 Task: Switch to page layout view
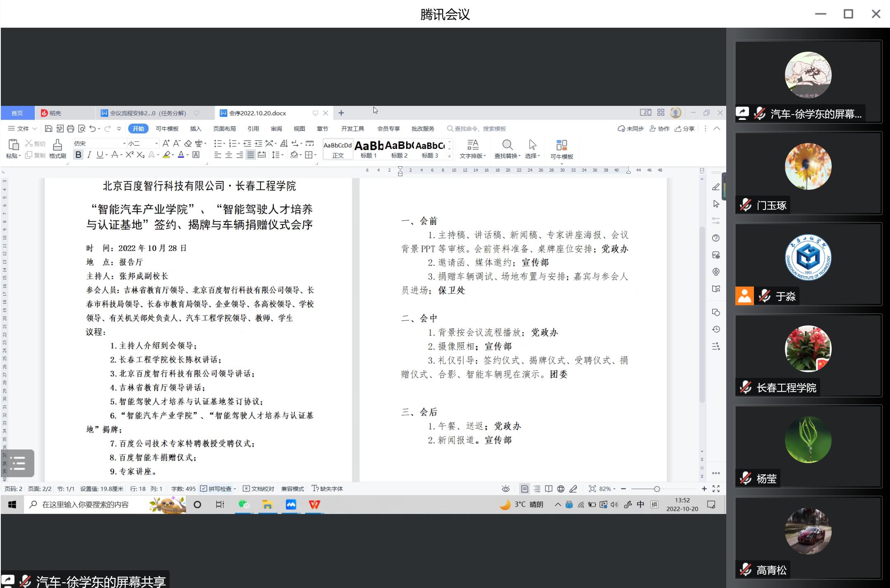tap(524, 489)
